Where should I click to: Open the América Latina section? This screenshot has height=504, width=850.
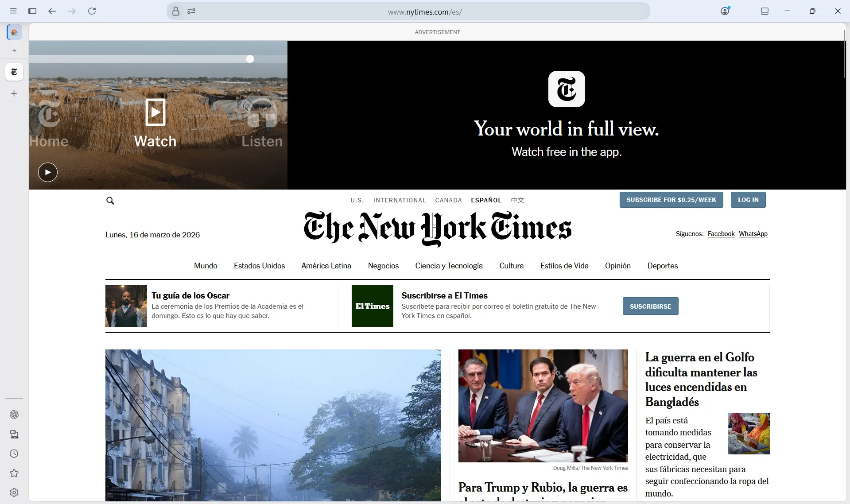click(326, 266)
